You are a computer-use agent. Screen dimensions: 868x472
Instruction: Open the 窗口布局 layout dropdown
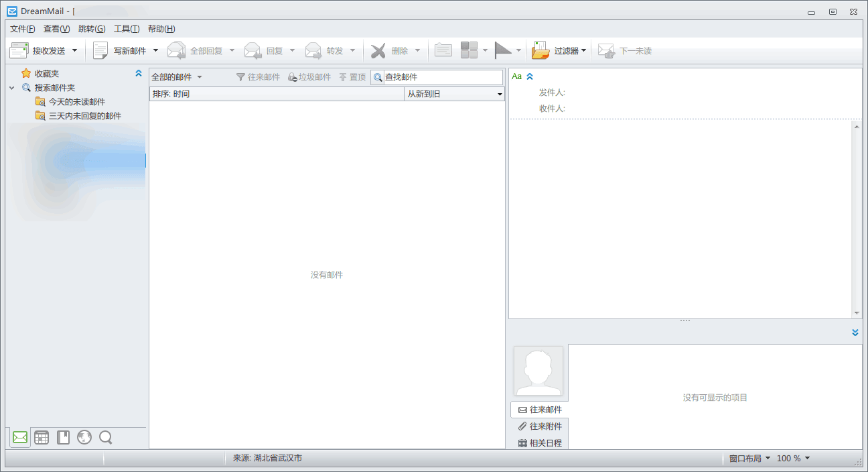tap(749, 459)
